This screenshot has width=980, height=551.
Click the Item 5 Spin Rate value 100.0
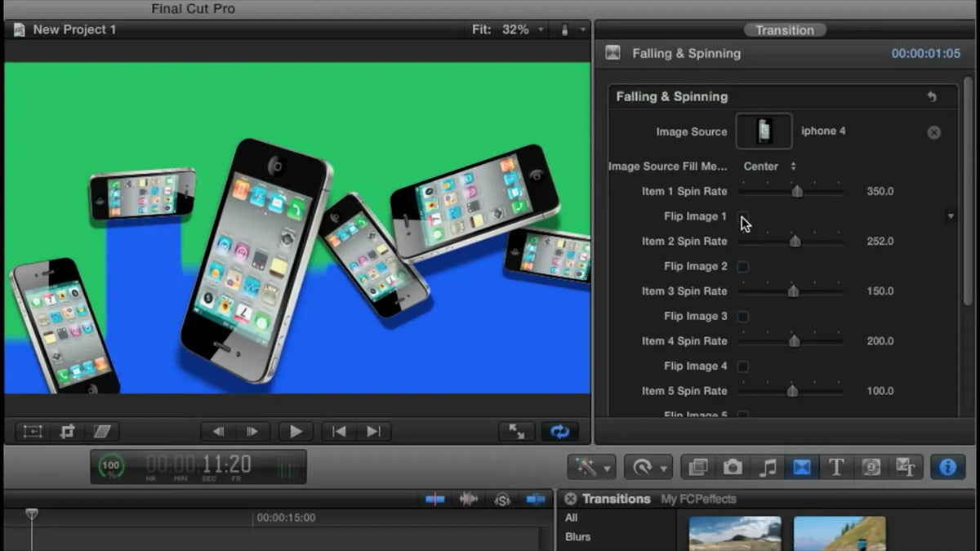[880, 391]
